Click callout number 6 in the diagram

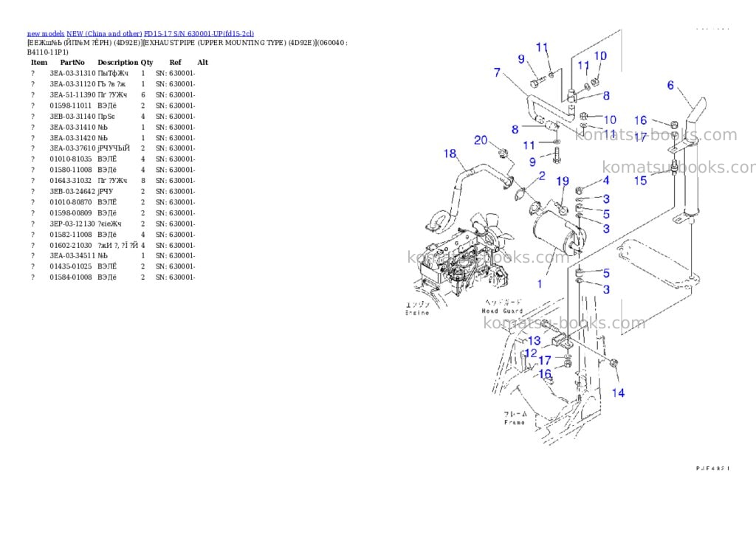pos(670,86)
